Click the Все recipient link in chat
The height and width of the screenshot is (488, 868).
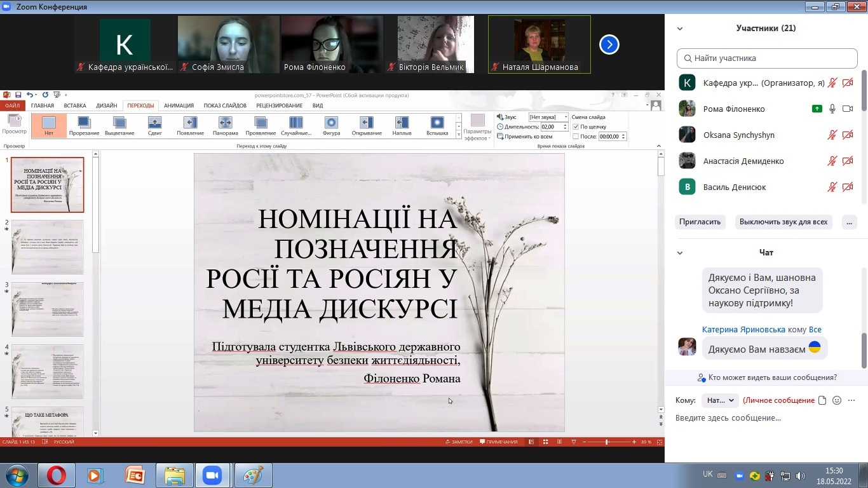815,329
